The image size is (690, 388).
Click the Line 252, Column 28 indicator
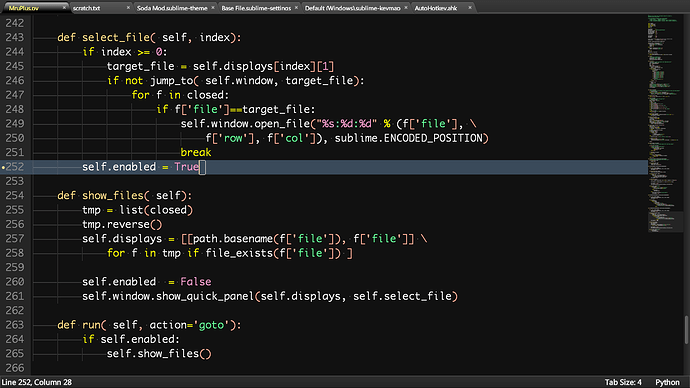tap(37, 382)
